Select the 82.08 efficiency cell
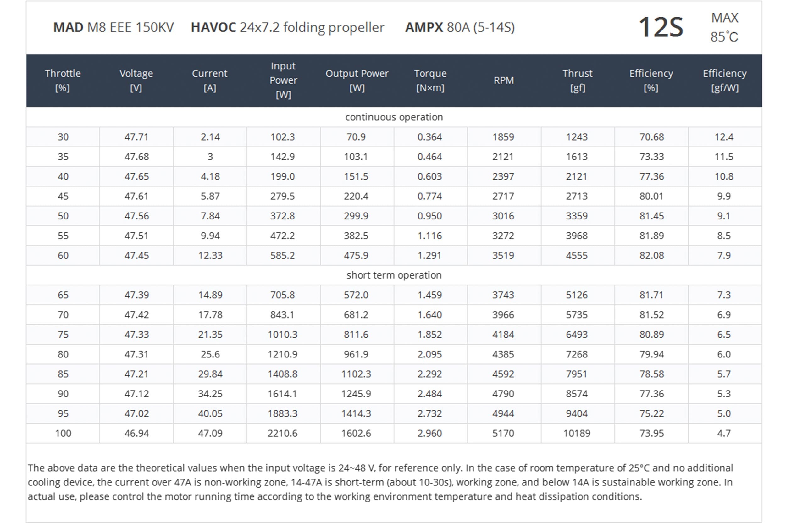The image size is (786, 532). tap(651, 255)
